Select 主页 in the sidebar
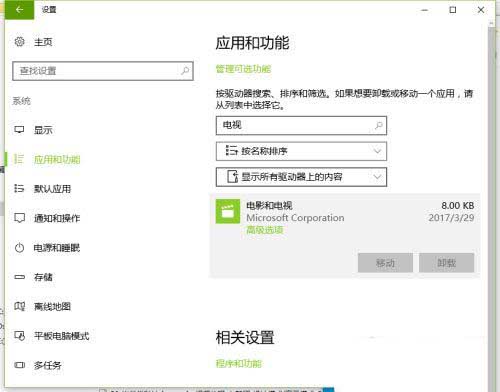This screenshot has height=392, width=500. tap(43, 42)
